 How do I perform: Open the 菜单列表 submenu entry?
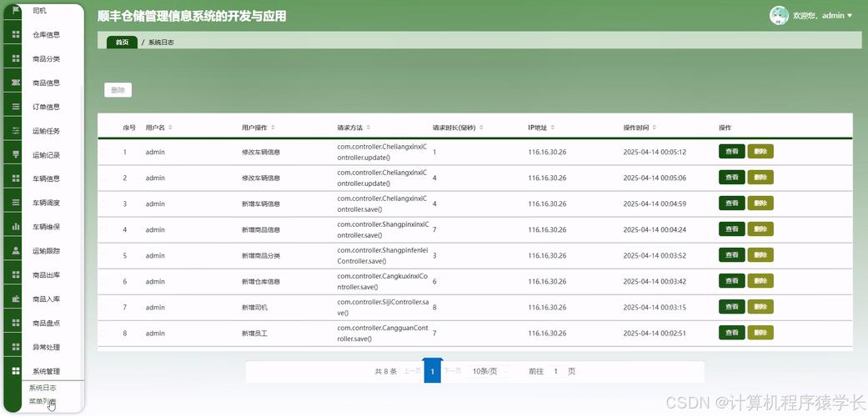pos(43,401)
